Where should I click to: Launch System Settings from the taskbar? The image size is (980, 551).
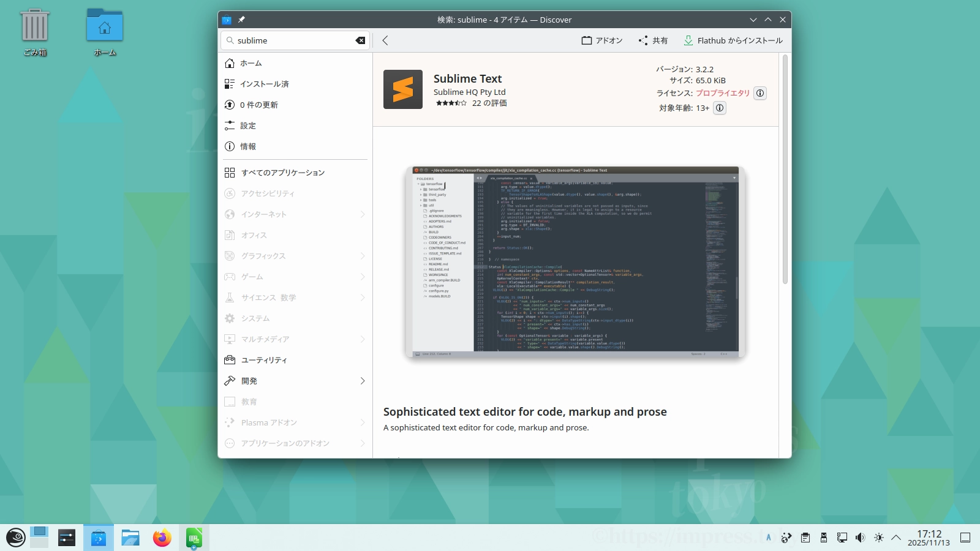point(67,538)
